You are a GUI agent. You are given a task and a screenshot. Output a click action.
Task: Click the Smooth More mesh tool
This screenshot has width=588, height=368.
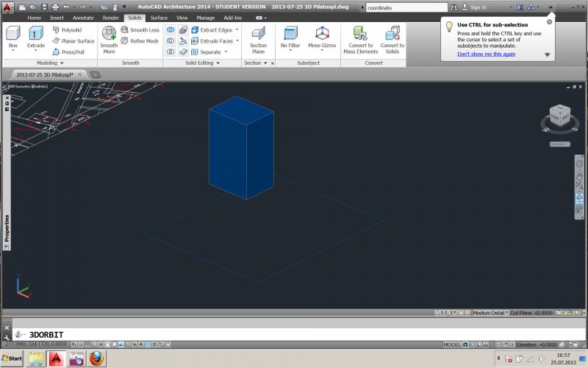109,40
